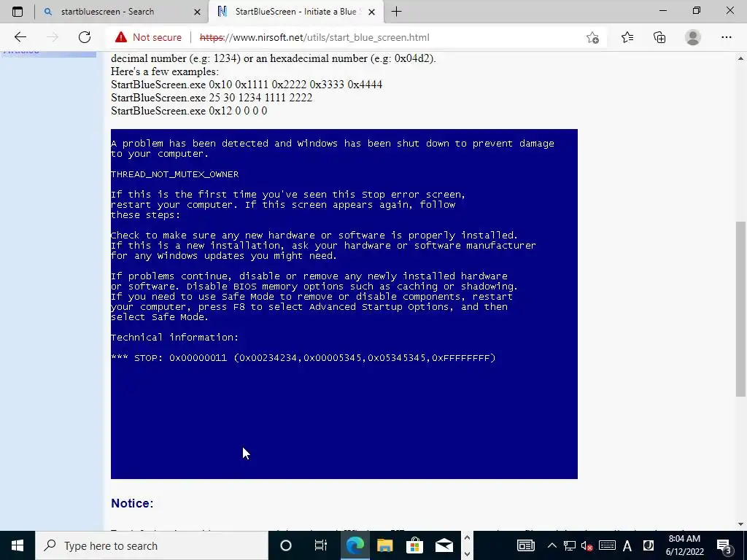
Task: Show hidden tray icons chevron
Action: pyautogui.click(x=551, y=545)
